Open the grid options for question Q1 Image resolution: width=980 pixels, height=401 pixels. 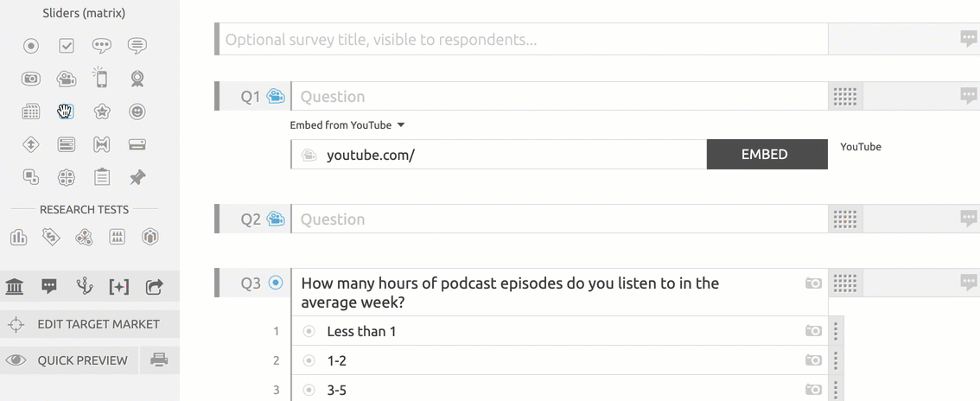pos(844,97)
